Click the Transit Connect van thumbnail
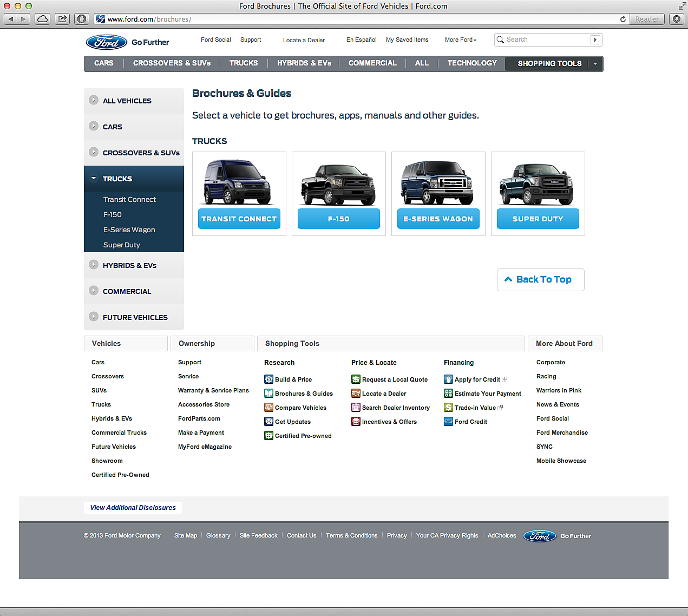This screenshot has height=616, width=688. 238,181
